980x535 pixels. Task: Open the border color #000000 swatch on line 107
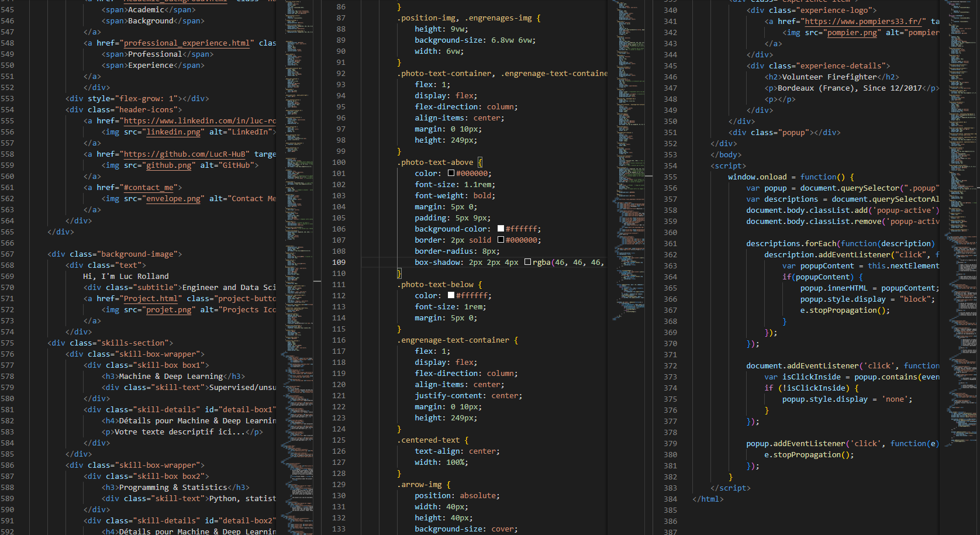[501, 240]
